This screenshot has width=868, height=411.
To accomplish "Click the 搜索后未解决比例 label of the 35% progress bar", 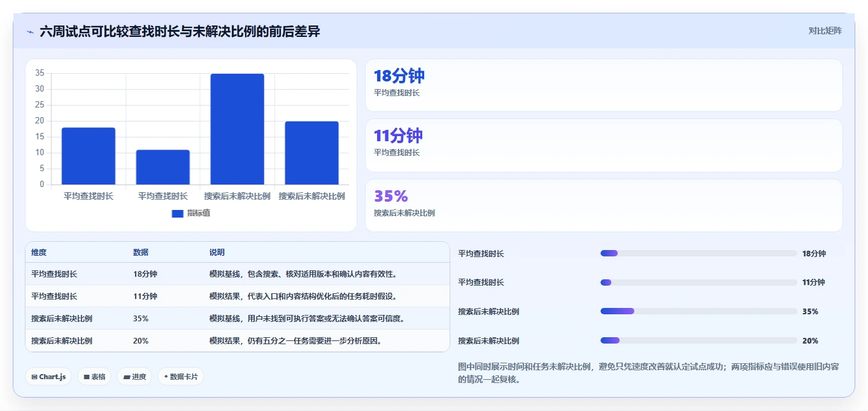I will 488,312.
